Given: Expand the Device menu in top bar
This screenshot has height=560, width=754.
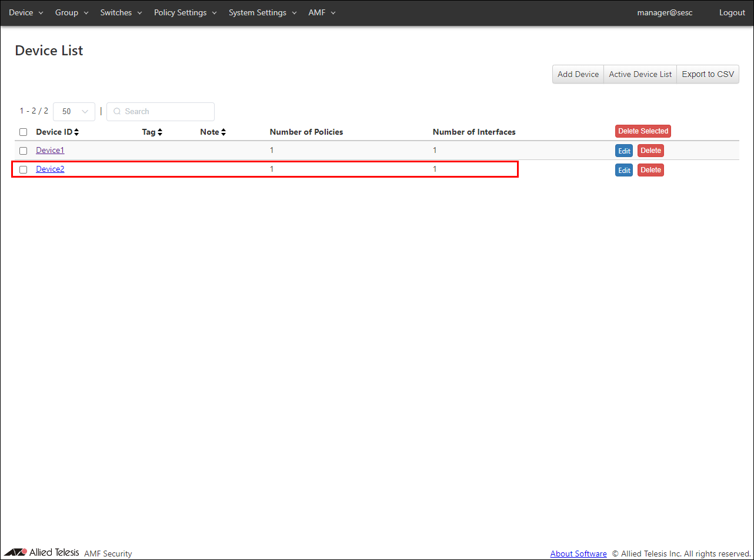Looking at the screenshot, I should pyautogui.click(x=26, y=12).
